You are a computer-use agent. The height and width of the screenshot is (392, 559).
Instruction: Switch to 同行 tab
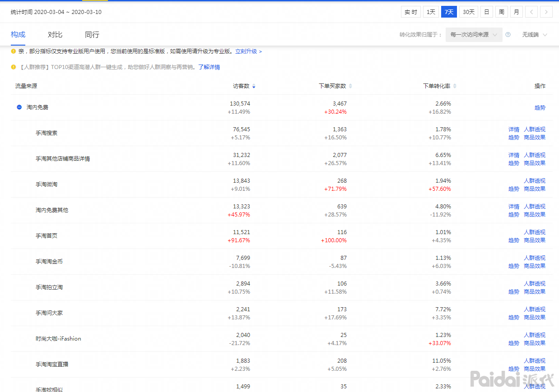click(x=92, y=35)
